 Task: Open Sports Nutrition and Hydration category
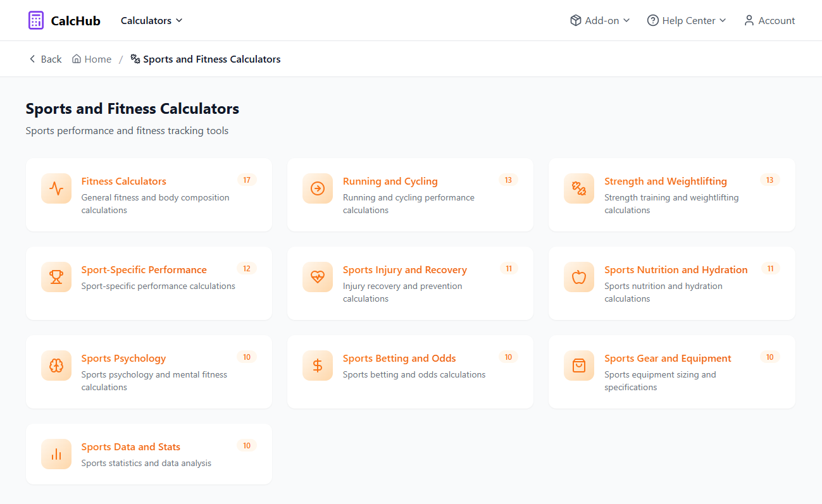[x=672, y=283]
